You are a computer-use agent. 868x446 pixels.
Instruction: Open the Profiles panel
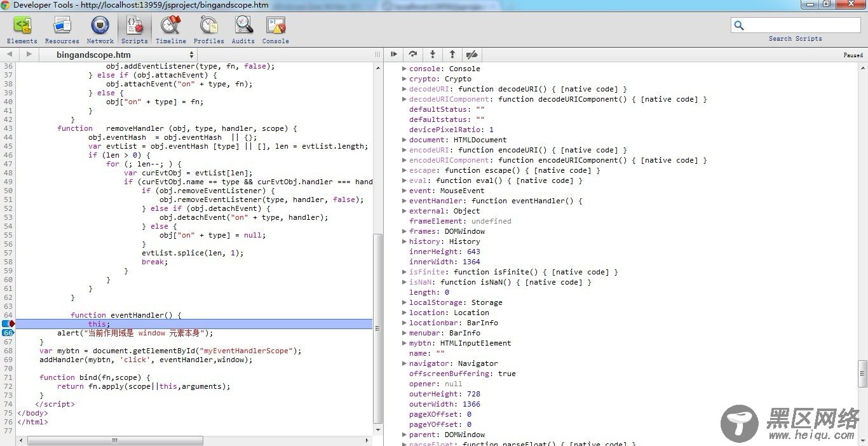(x=209, y=30)
